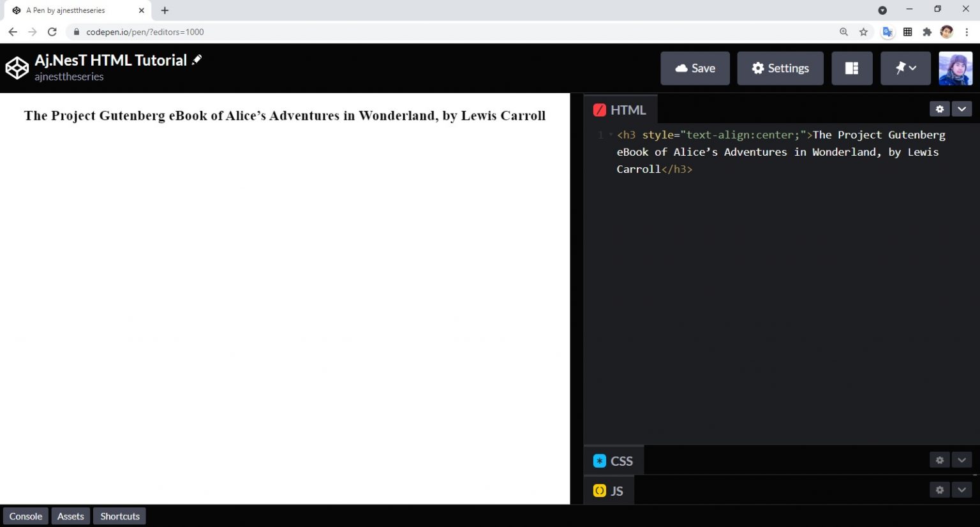Image resolution: width=980 pixels, height=527 pixels.
Task: Edit pen title with pencil icon
Action: pyautogui.click(x=197, y=59)
